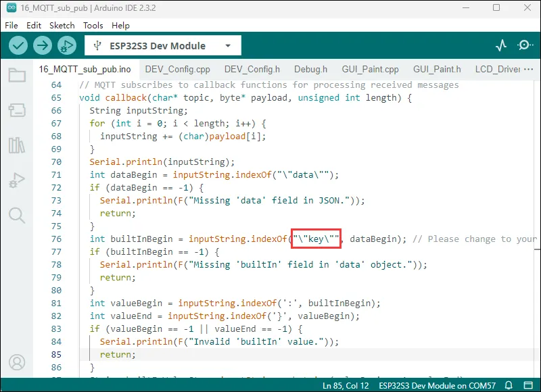Click the Verify sketch checkmark button
The image size is (541, 392).
[x=18, y=45]
